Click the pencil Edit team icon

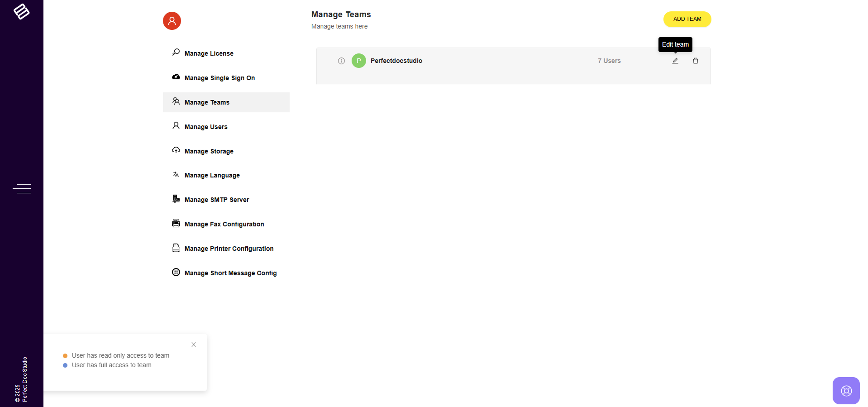click(x=675, y=61)
